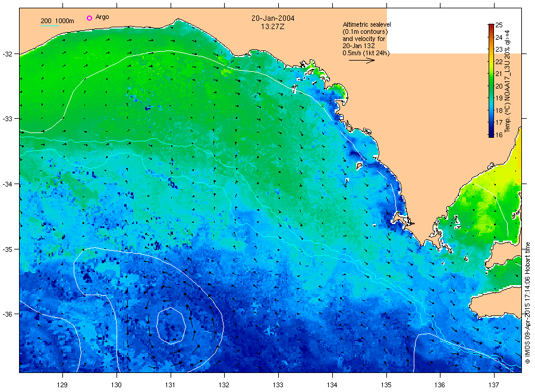Click the small closed eddy contour near 131E 36S
The height and width of the screenshot is (392, 535).
coord(171,325)
